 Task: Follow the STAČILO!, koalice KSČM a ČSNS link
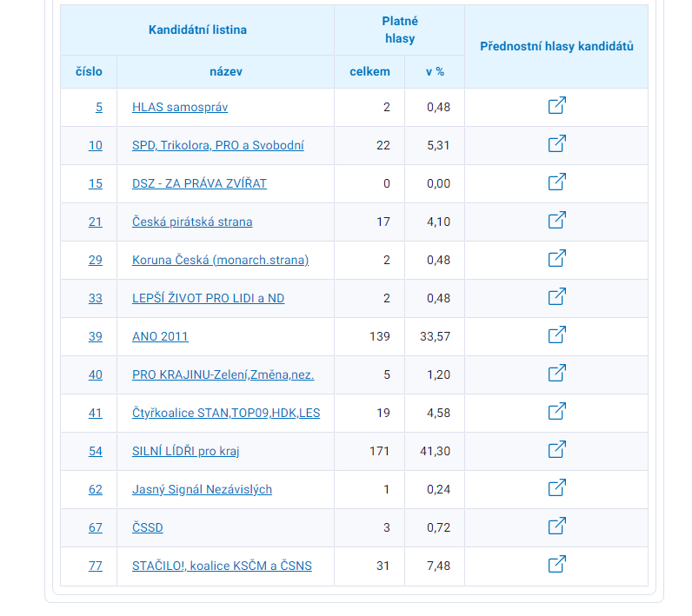(x=222, y=566)
